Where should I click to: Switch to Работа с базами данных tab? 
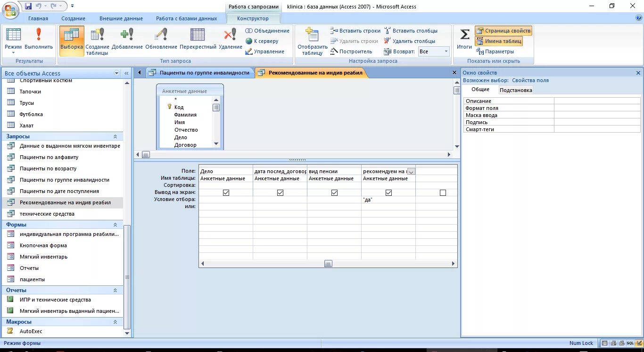pyautogui.click(x=187, y=18)
